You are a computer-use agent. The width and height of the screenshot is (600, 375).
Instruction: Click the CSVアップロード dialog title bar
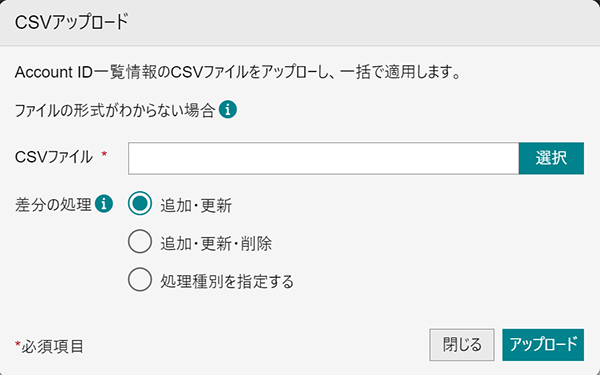[300, 23]
